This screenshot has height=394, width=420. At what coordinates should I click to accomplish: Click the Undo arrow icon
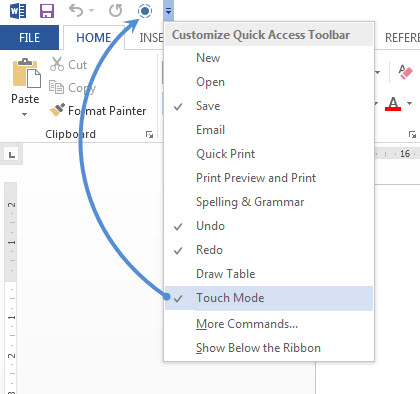76,11
